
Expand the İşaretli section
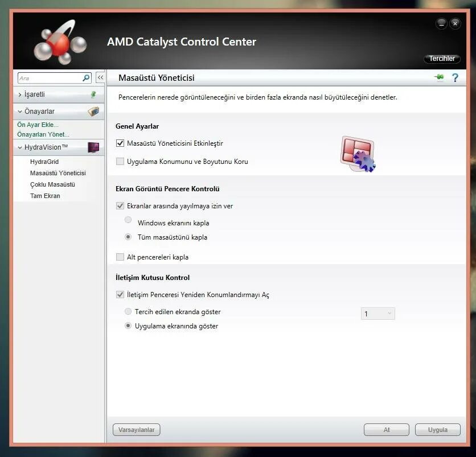click(x=20, y=94)
